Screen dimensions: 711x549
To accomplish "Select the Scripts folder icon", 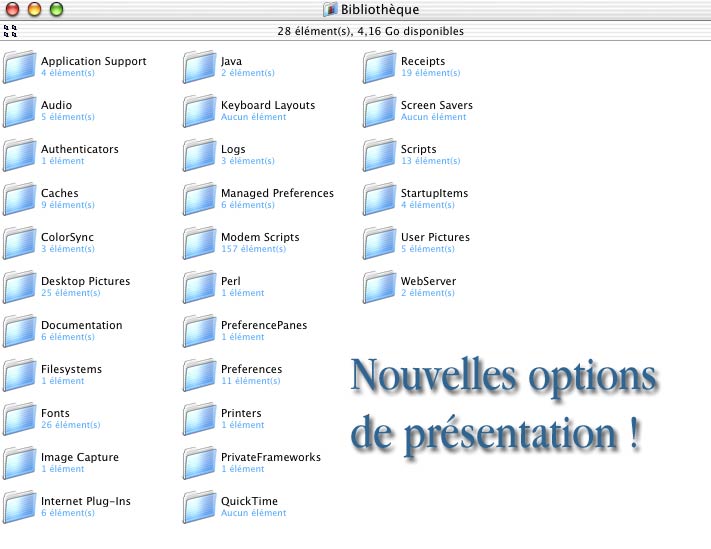I will pyautogui.click(x=380, y=155).
